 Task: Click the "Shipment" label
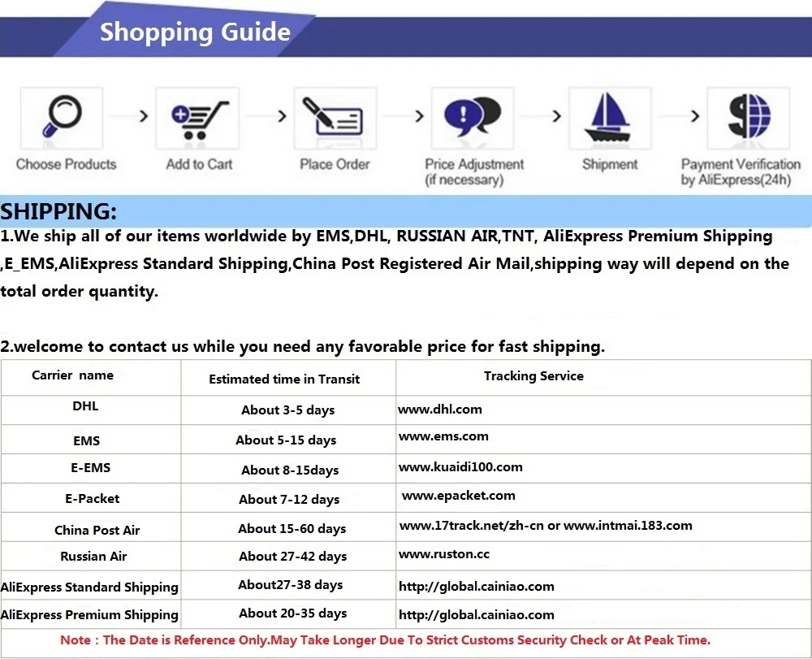(x=610, y=164)
